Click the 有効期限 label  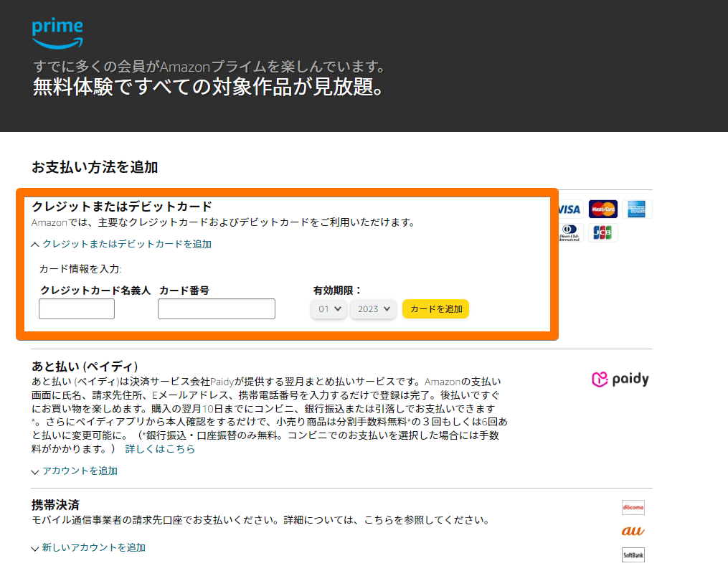click(336, 291)
